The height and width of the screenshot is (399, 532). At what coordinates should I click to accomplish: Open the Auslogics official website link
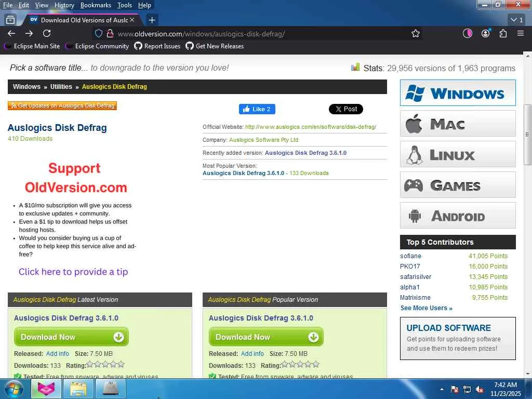[311, 127]
